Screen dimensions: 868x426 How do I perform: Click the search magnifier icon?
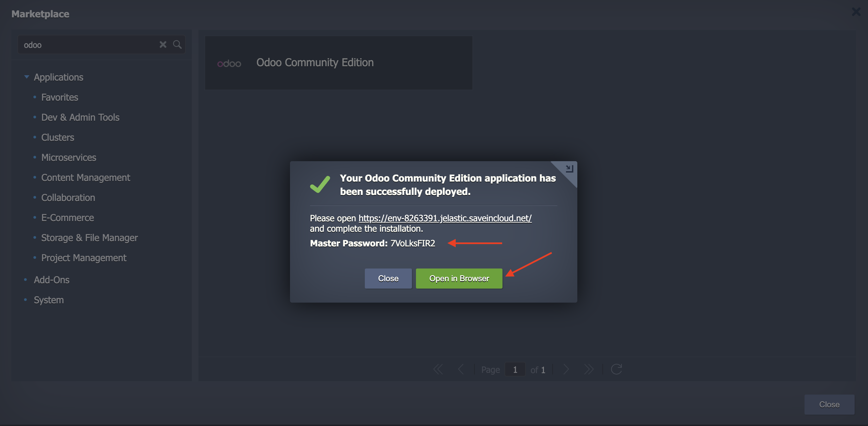(177, 44)
